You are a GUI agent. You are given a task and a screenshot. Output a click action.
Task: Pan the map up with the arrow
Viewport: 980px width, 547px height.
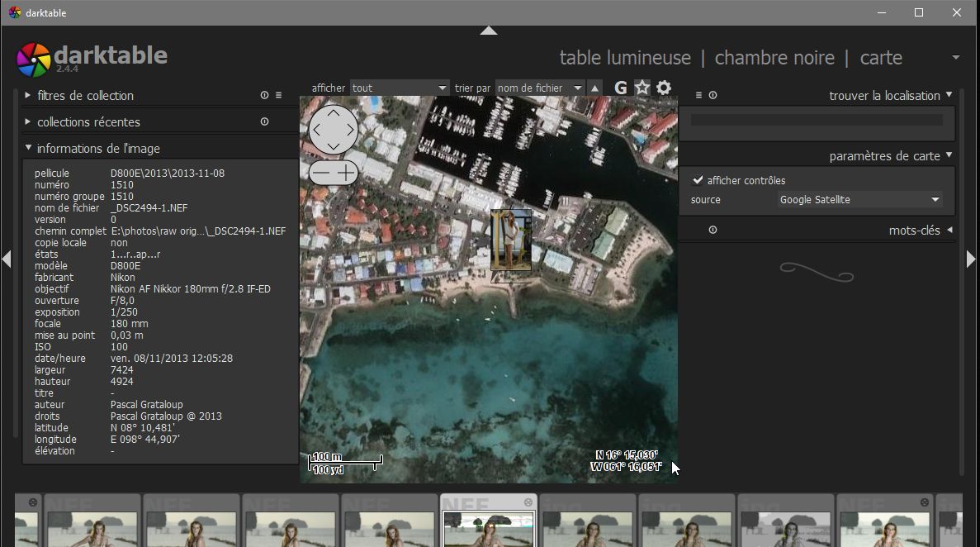click(333, 112)
